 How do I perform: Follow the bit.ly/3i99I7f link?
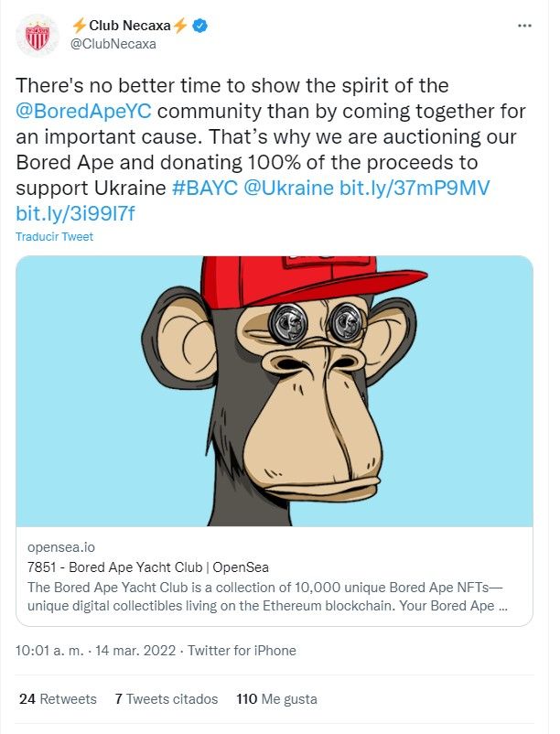[x=75, y=214]
